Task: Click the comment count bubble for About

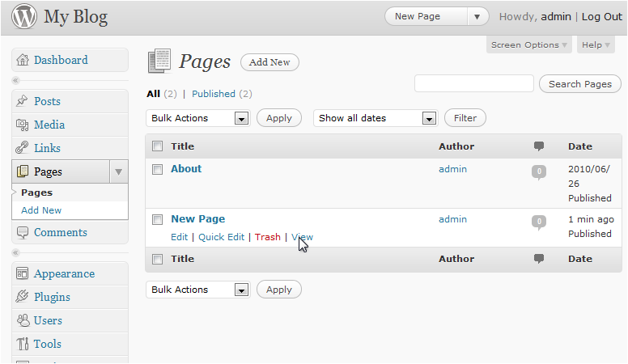Action: click(539, 171)
